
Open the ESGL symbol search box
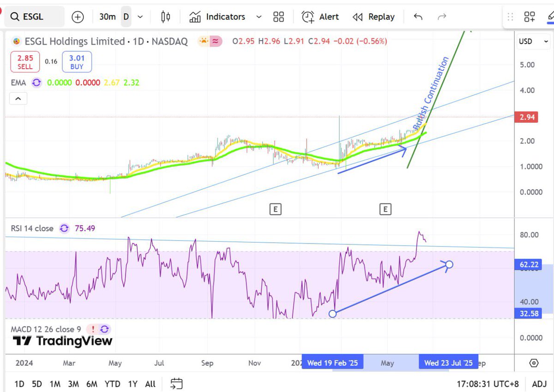35,17
